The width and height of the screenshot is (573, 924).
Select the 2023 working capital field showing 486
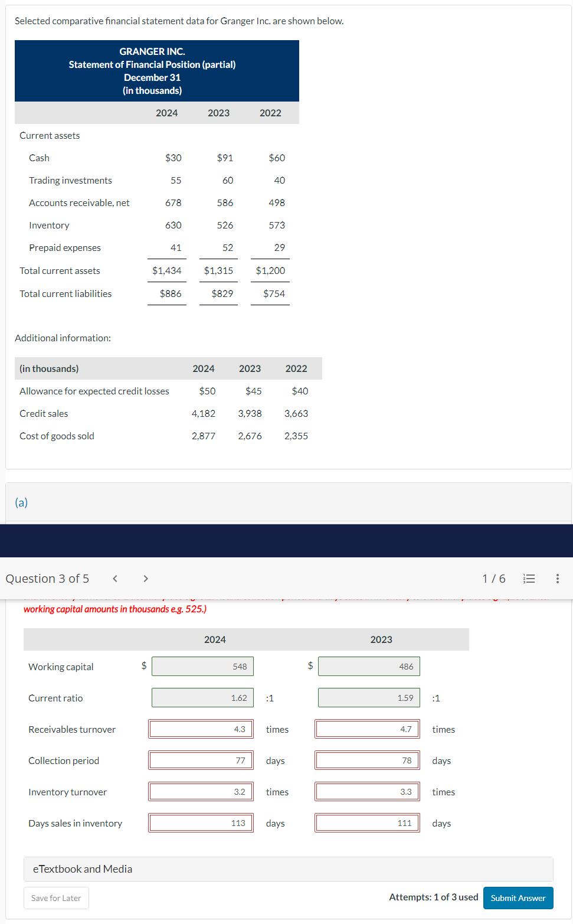click(369, 666)
